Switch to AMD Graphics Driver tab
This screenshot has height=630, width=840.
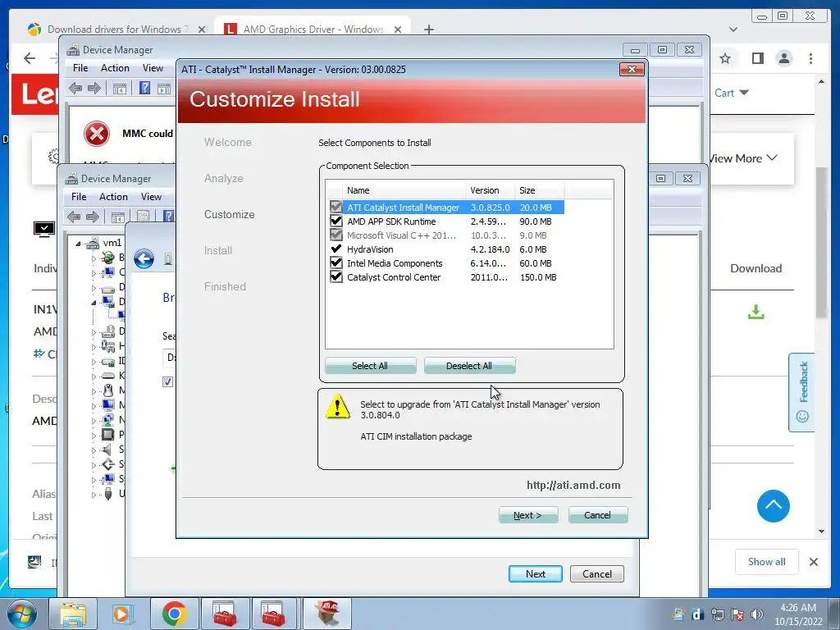[312, 29]
